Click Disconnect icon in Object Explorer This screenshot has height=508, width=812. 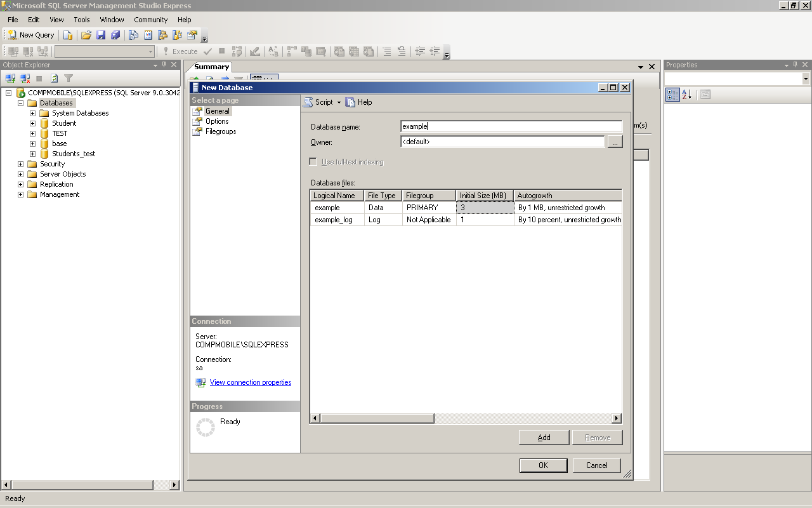click(25, 78)
